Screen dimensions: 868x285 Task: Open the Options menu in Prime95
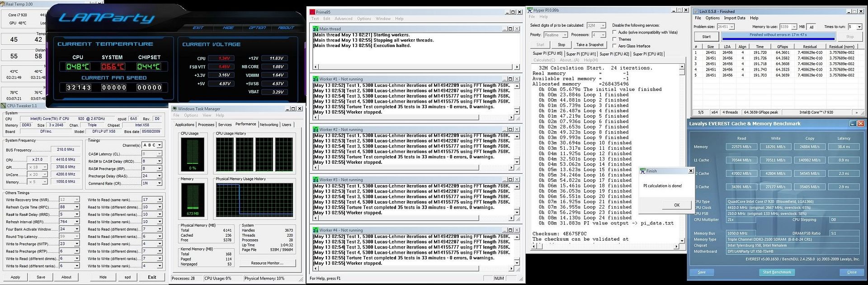point(364,19)
